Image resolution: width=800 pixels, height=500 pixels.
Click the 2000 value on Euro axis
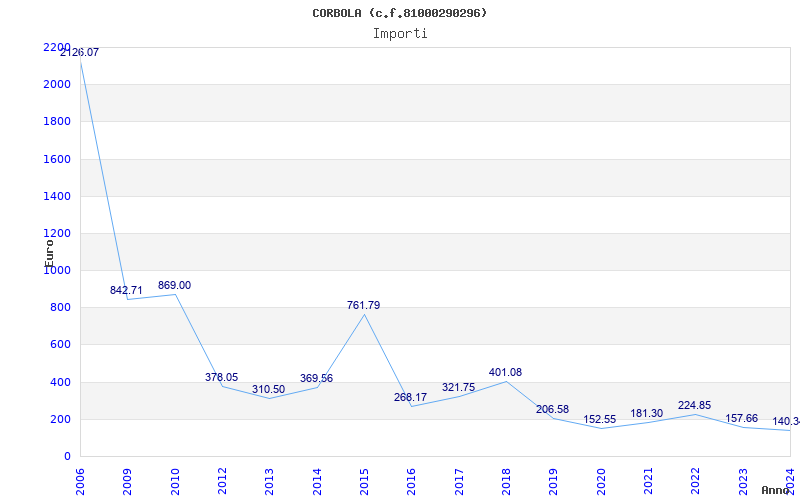57,84
